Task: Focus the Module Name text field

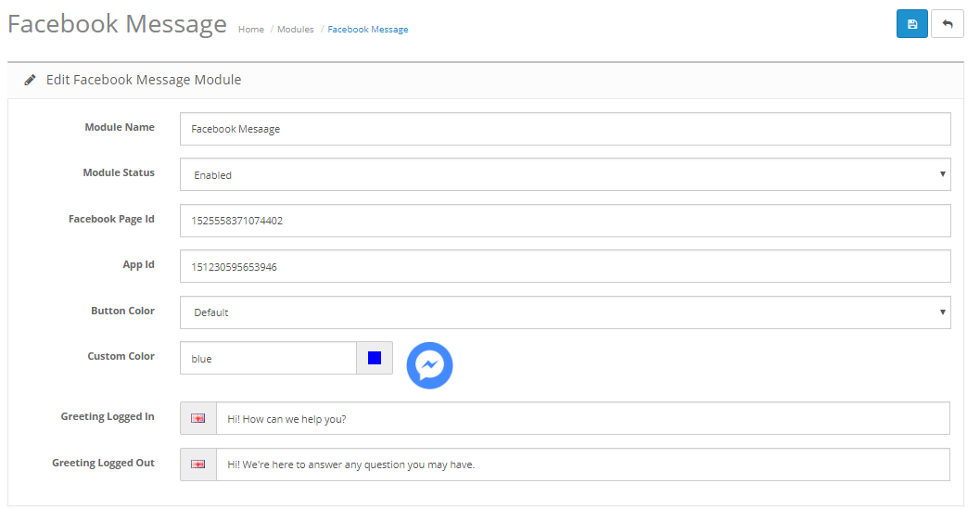Action: pos(565,129)
